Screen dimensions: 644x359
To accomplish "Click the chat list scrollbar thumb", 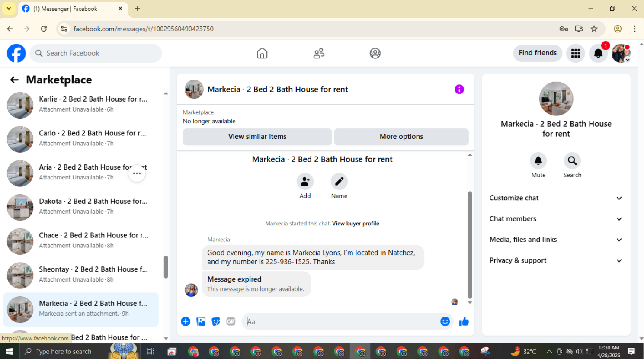I will click(x=166, y=267).
